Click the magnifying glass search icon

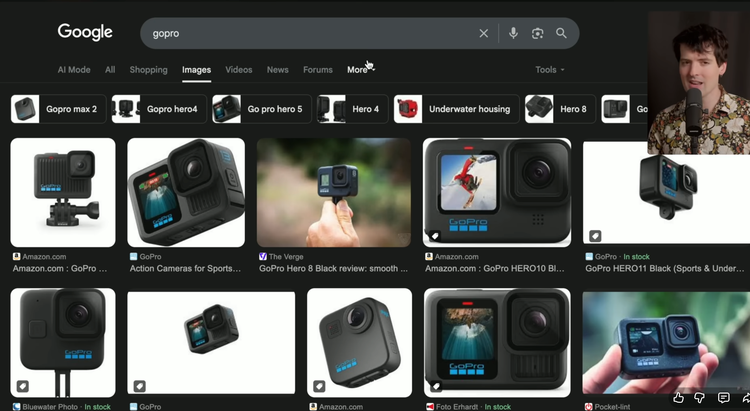click(561, 33)
